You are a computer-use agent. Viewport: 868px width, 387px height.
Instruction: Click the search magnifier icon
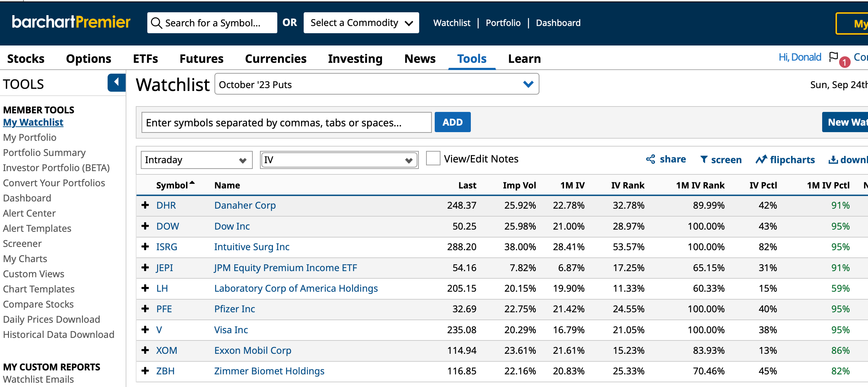[x=156, y=23]
